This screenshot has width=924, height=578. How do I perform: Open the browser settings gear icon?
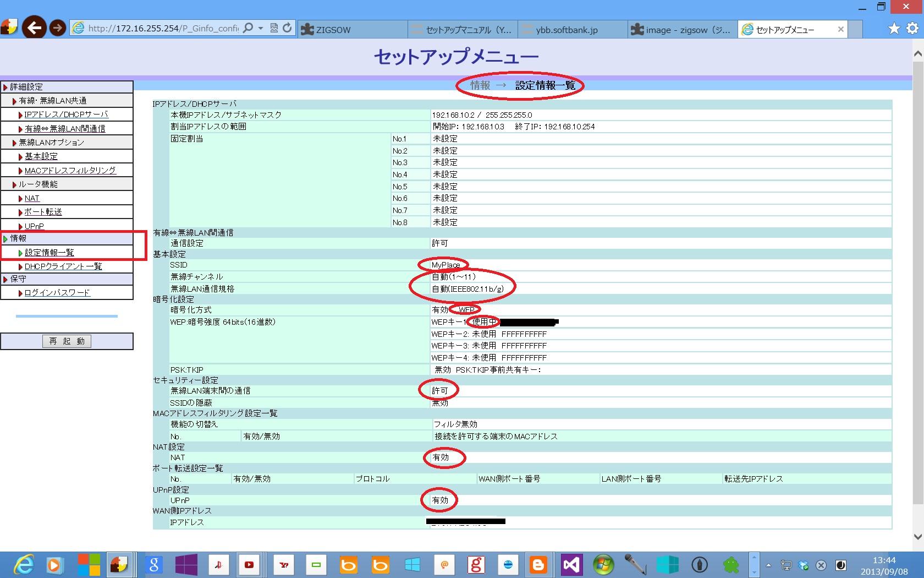point(912,28)
